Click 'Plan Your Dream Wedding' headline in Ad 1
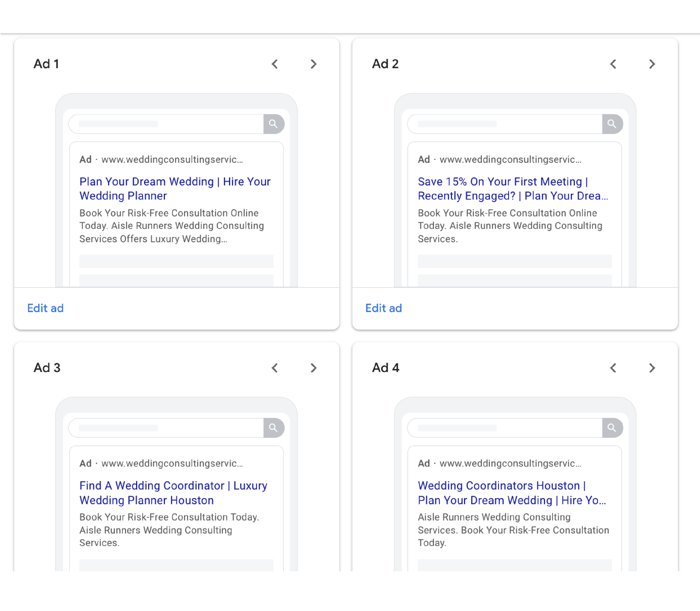700x611 pixels. point(146,182)
